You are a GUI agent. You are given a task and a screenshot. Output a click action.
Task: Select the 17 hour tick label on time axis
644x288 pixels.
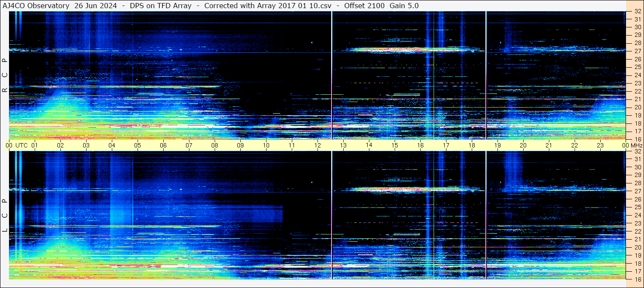click(446, 145)
